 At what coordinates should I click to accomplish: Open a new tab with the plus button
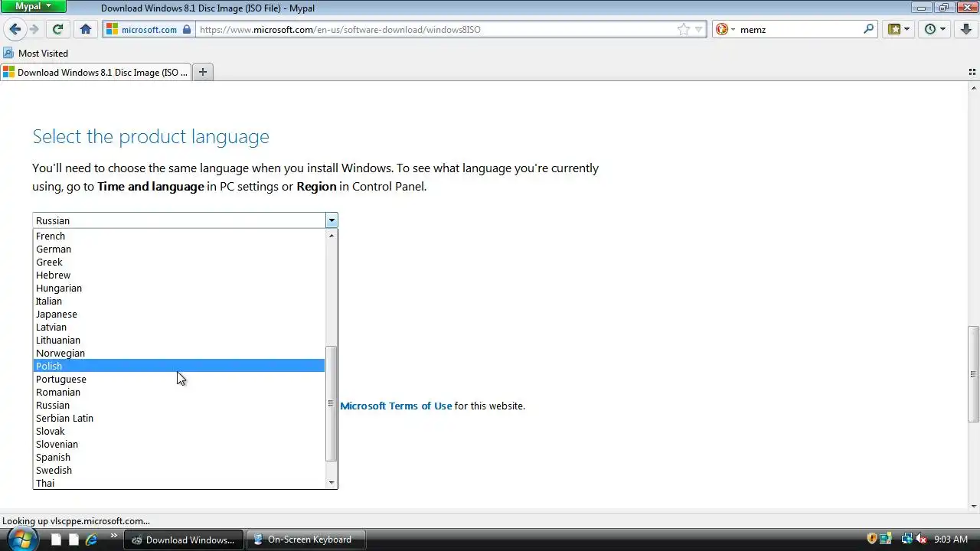(203, 72)
